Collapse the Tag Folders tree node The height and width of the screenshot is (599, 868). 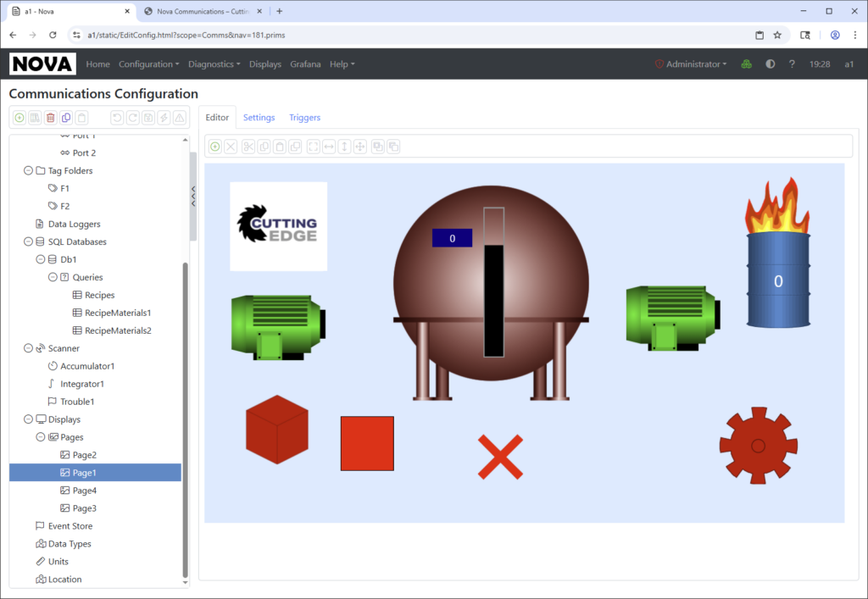click(27, 171)
